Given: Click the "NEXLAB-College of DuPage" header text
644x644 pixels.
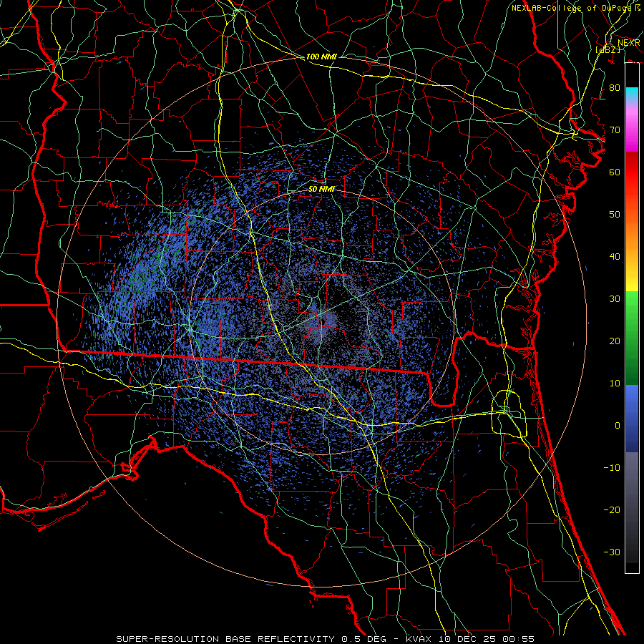Looking at the screenshot, I should (x=571, y=8).
